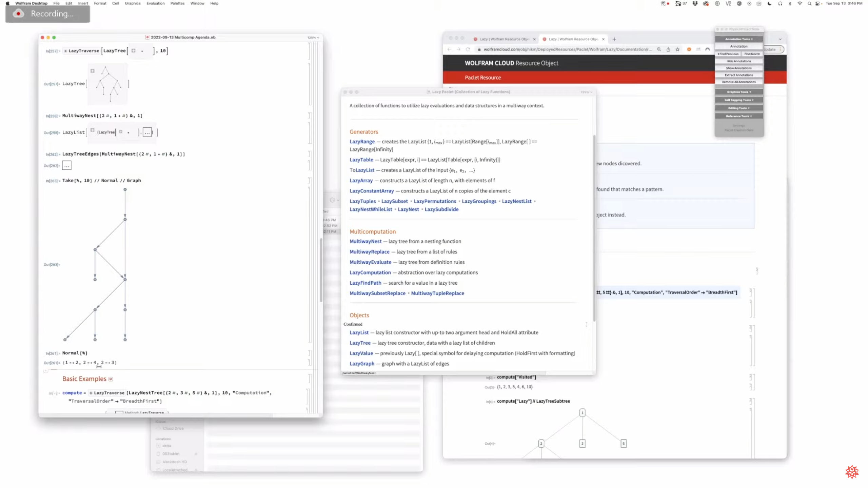Collapse Annotation Tools section
Viewport: 868px width, 488px height.
click(739, 39)
